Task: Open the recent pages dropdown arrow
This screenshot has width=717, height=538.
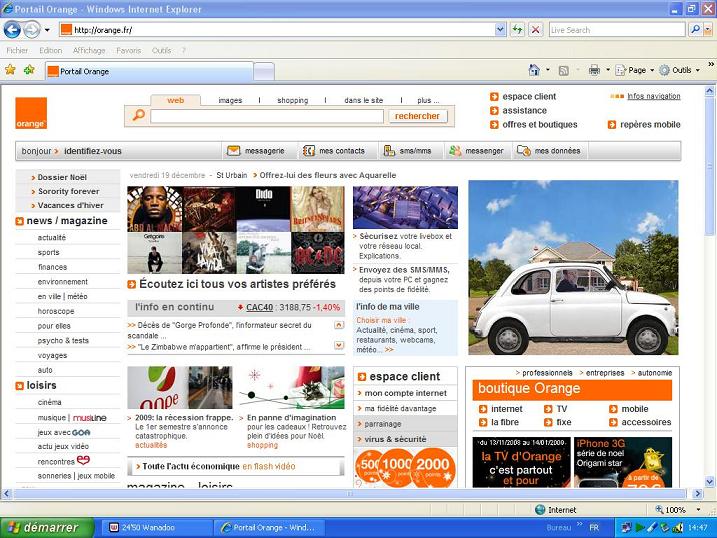Action: point(47,30)
